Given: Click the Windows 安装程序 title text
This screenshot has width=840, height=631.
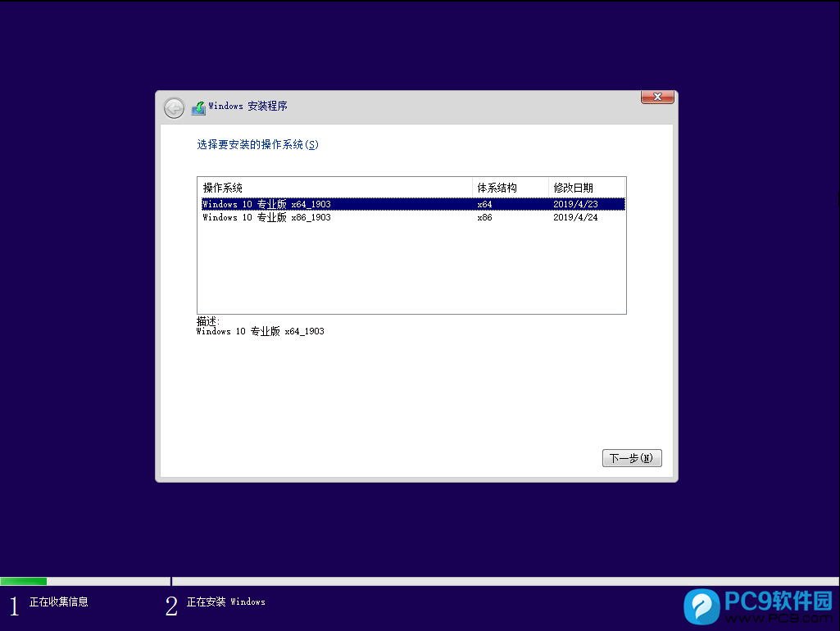Looking at the screenshot, I should tap(247, 106).
